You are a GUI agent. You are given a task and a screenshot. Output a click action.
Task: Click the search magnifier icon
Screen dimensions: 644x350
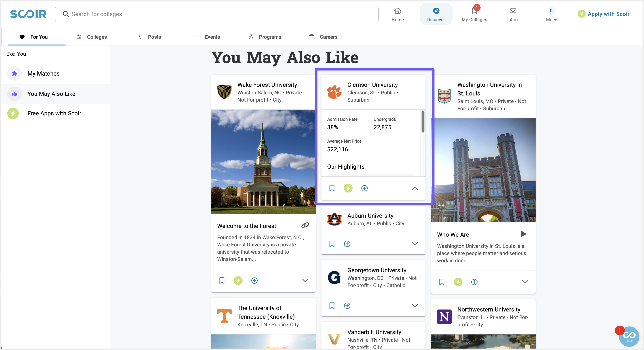[66, 14]
